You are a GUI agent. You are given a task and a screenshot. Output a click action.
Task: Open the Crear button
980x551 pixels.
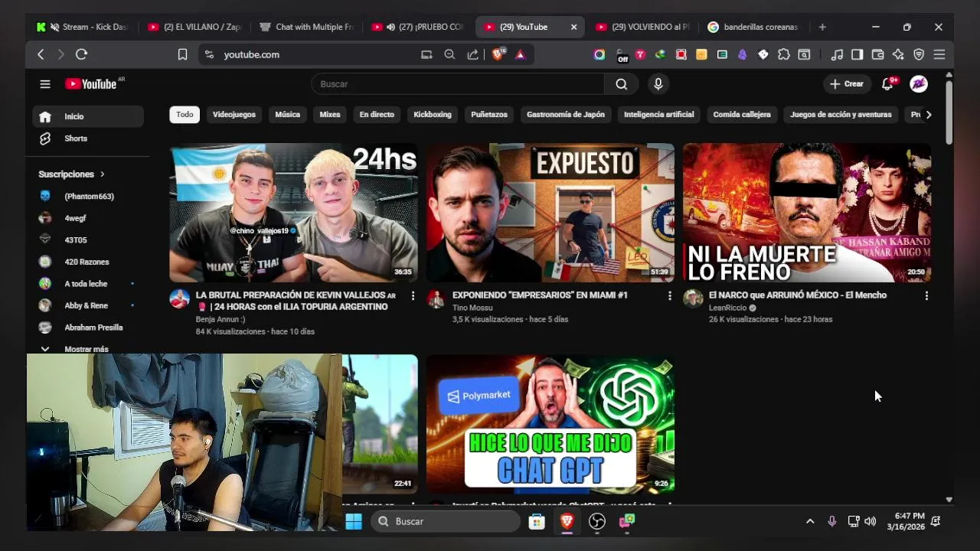(x=846, y=84)
